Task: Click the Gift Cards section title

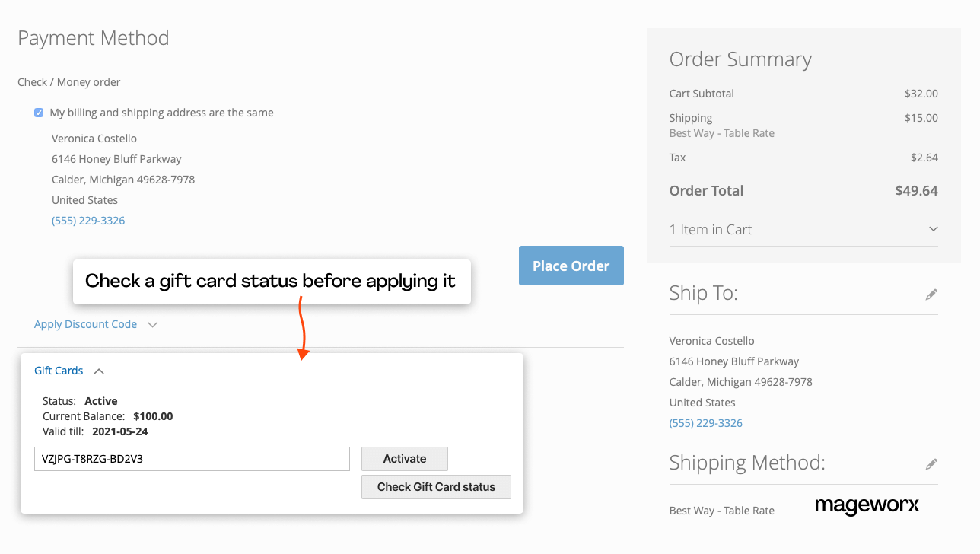Action: 59,371
